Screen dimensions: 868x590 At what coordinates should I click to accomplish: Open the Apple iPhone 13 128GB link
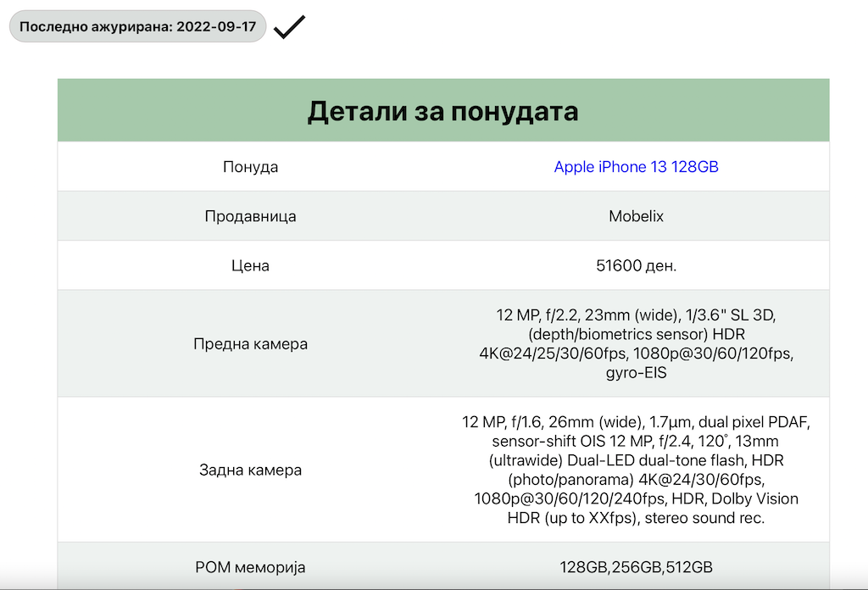[x=636, y=167]
